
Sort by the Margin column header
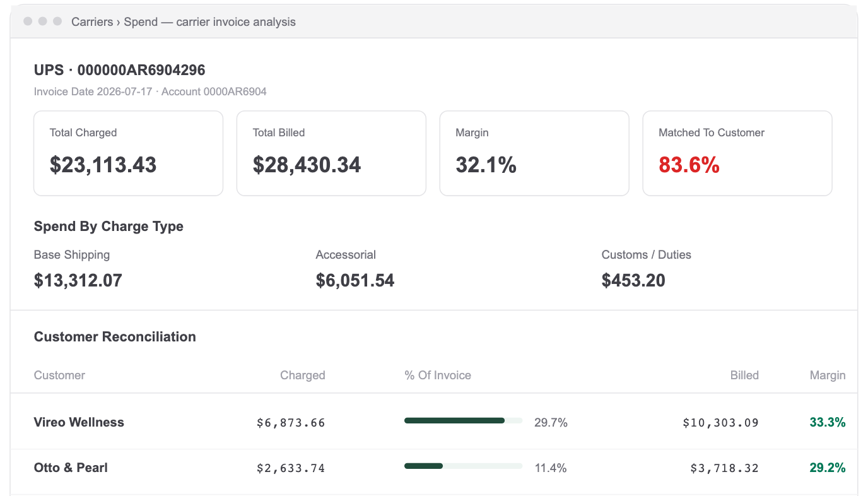pyautogui.click(x=828, y=375)
